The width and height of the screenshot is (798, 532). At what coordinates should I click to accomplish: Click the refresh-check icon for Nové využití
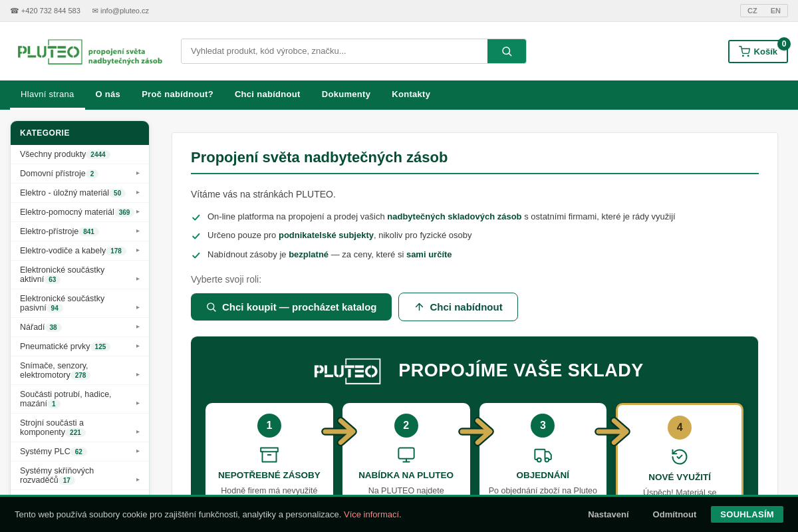pos(680,457)
